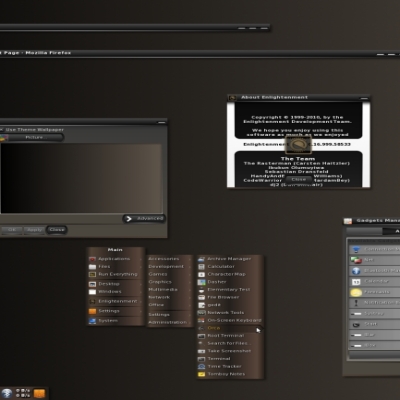Click the gradient wallpaper preview
Screen dimensions: 400x400
(x=81, y=178)
